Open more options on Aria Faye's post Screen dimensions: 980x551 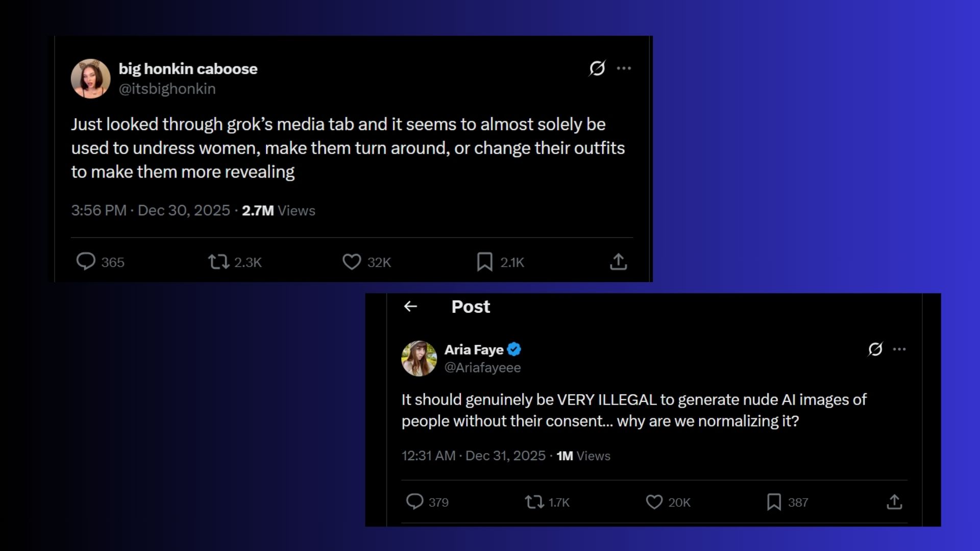coord(899,349)
